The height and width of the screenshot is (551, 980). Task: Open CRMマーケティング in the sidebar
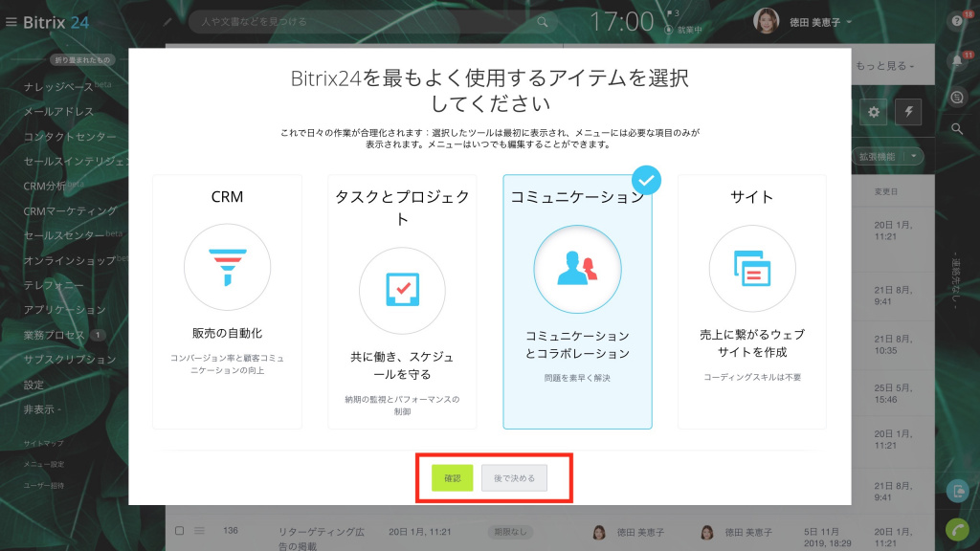click(70, 210)
